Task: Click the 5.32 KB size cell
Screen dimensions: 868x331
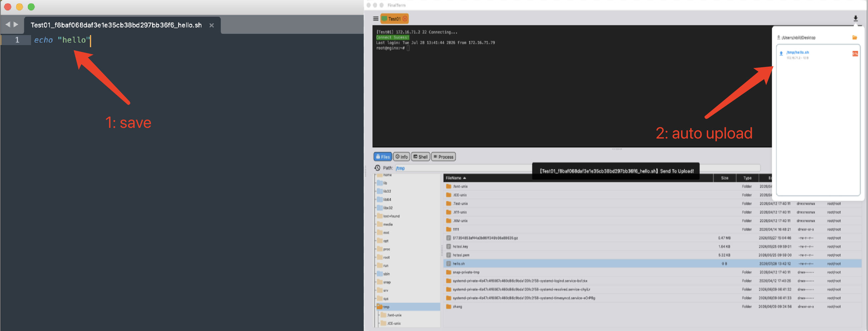Action: [724, 255]
